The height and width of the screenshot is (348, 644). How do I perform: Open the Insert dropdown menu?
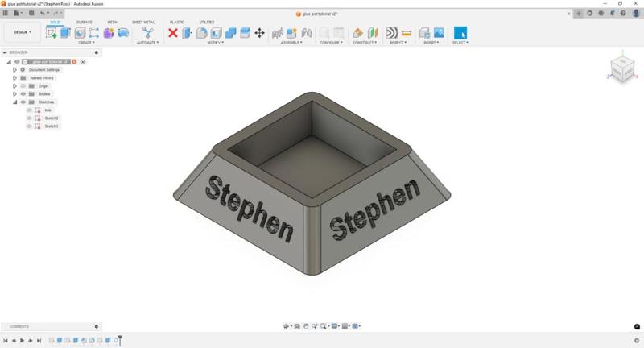point(431,43)
